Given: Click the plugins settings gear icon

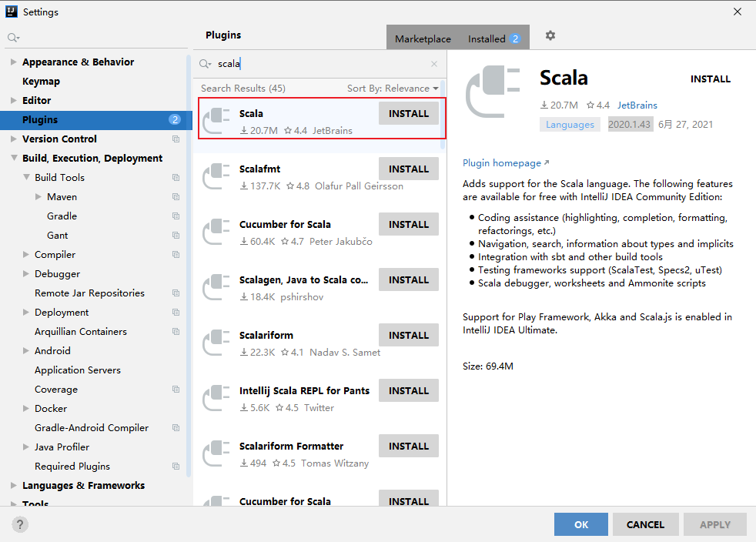Looking at the screenshot, I should (550, 35).
